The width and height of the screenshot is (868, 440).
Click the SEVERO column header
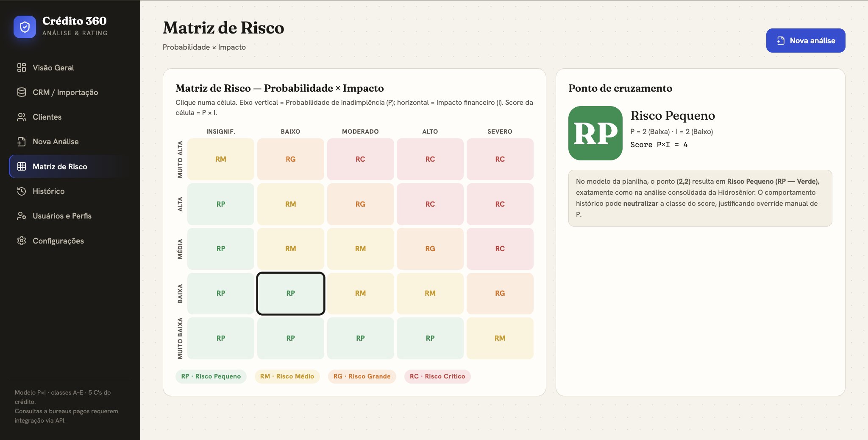point(500,132)
